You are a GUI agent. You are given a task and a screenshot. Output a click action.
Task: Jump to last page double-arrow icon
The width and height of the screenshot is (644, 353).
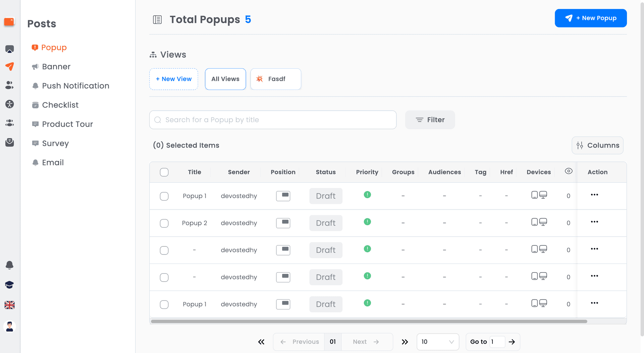(405, 342)
